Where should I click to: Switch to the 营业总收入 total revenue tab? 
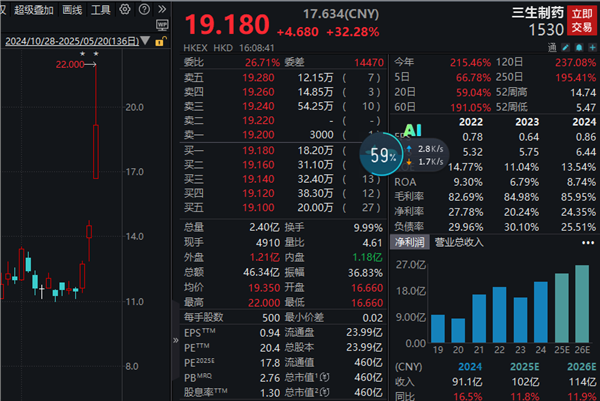coord(458,242)
